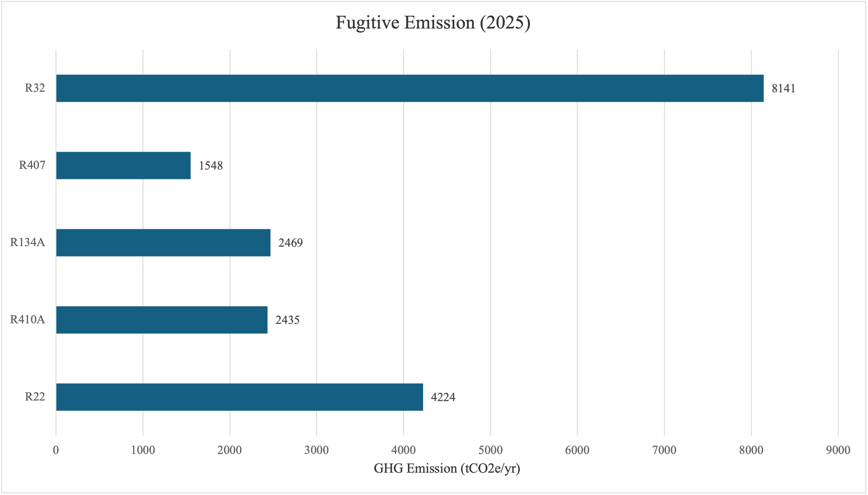
Task: Click the R407 category axis label
Action: pos(32,165)
